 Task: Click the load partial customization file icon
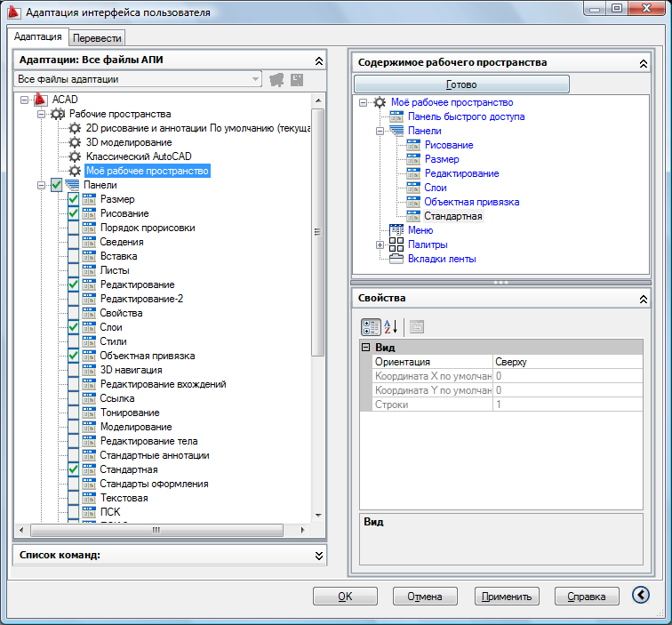(x=276, y=80)
